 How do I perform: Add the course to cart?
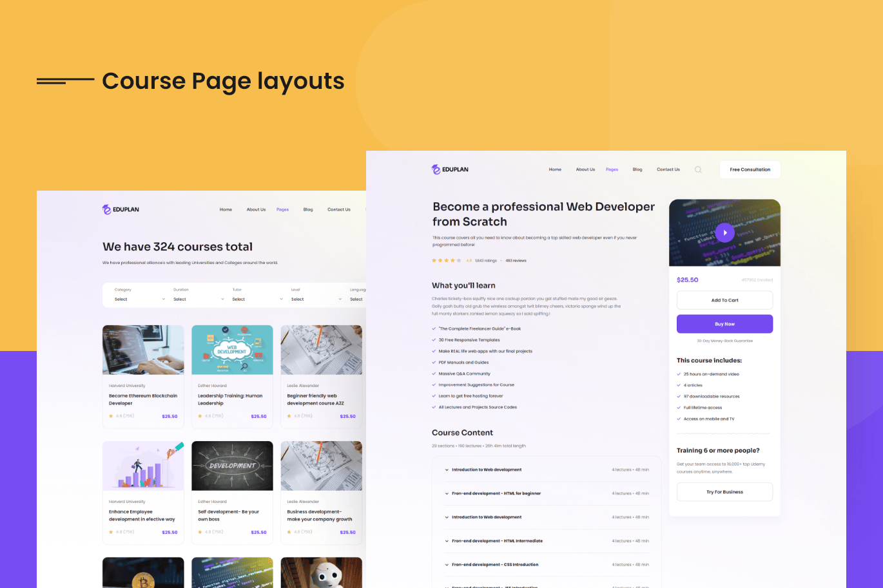point(724,300)
